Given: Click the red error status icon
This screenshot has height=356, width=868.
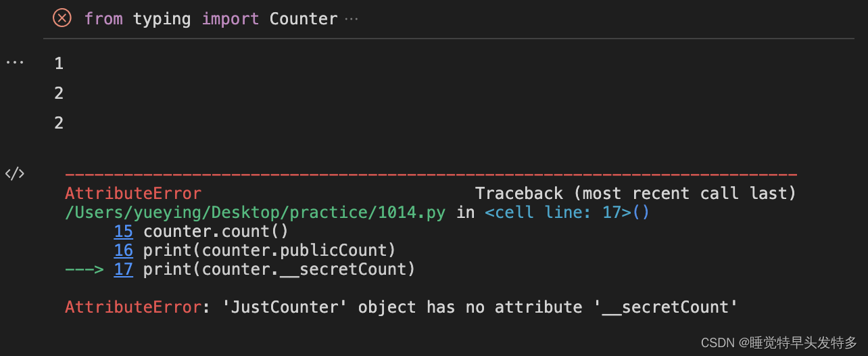Looking at the screenshot, I should click(62, 18).
